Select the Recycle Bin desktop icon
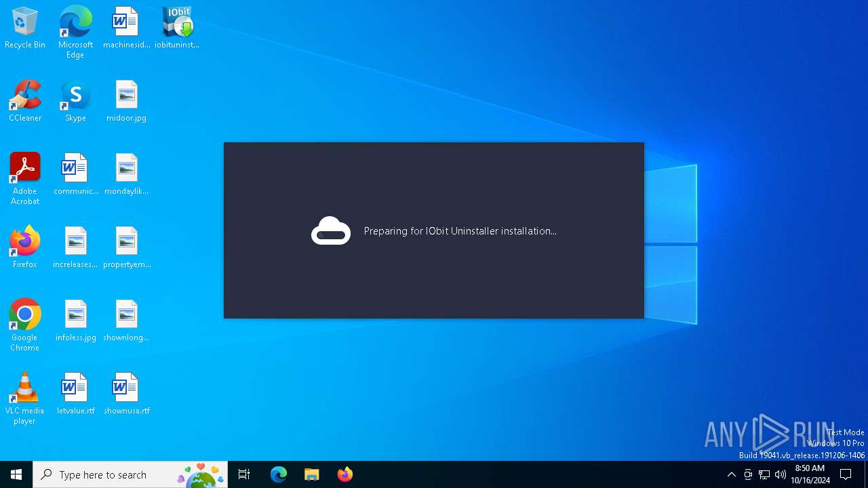The height and width of the screenshot is (488, 868). (x=25, y=28)
